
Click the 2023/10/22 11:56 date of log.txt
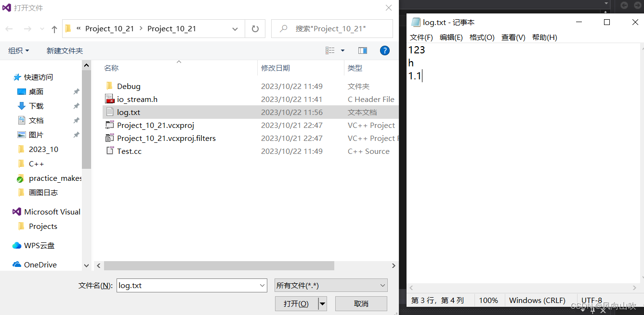point(292,112)
